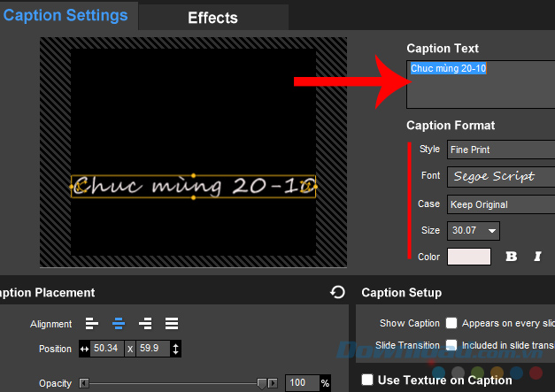Toggle Slide Transition inclusion checkbox
This screenshot has width=555, height=392.
(x=451, y=344)
